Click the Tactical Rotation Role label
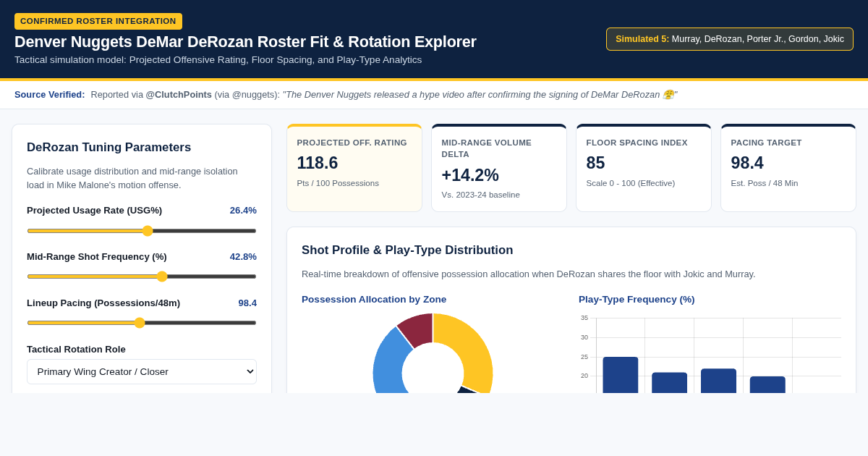 click(76, 350)
